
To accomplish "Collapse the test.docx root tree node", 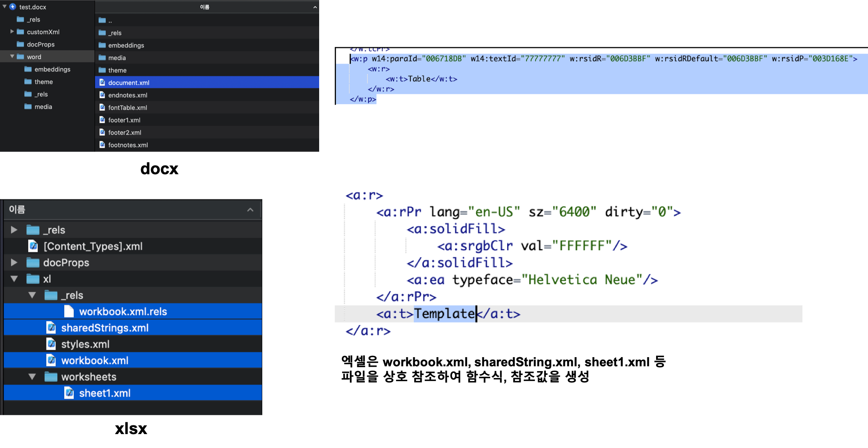I will (x=4, y=7).
